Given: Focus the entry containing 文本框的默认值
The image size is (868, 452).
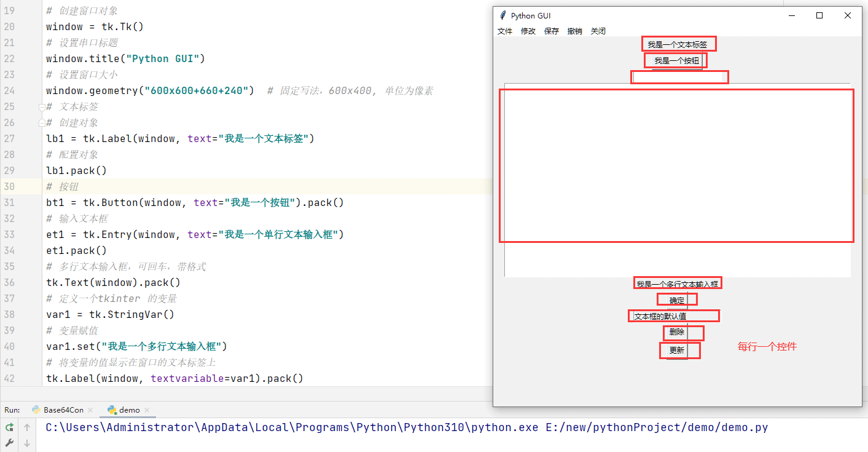Looking at the screenshot, I should click(678, 316).
